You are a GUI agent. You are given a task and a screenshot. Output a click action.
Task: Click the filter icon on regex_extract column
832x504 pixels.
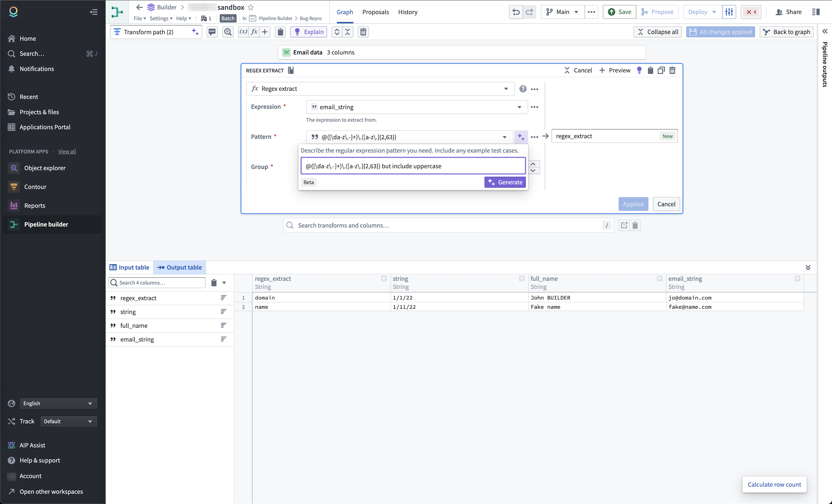click(384, 278)
